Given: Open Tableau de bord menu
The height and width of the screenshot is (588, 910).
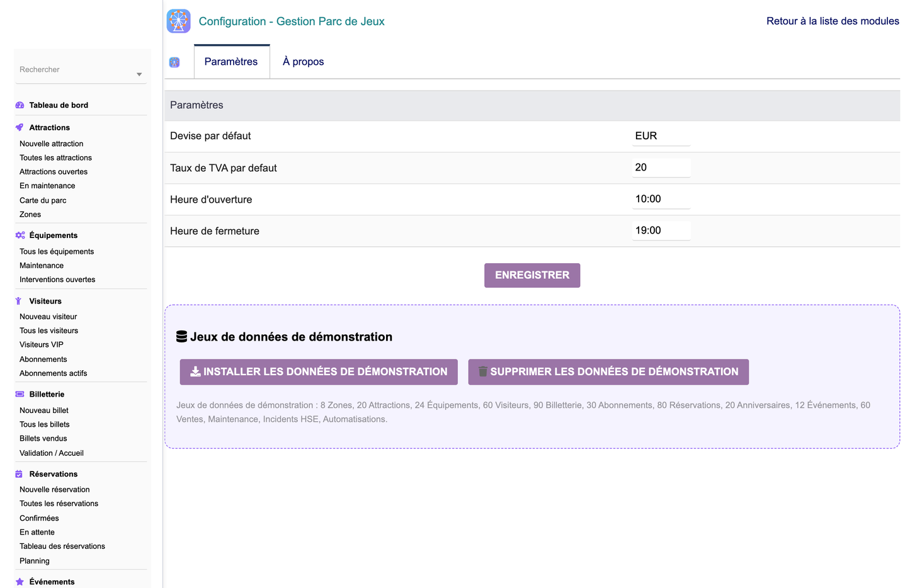Looking at the screenshot, I should 59,105.
